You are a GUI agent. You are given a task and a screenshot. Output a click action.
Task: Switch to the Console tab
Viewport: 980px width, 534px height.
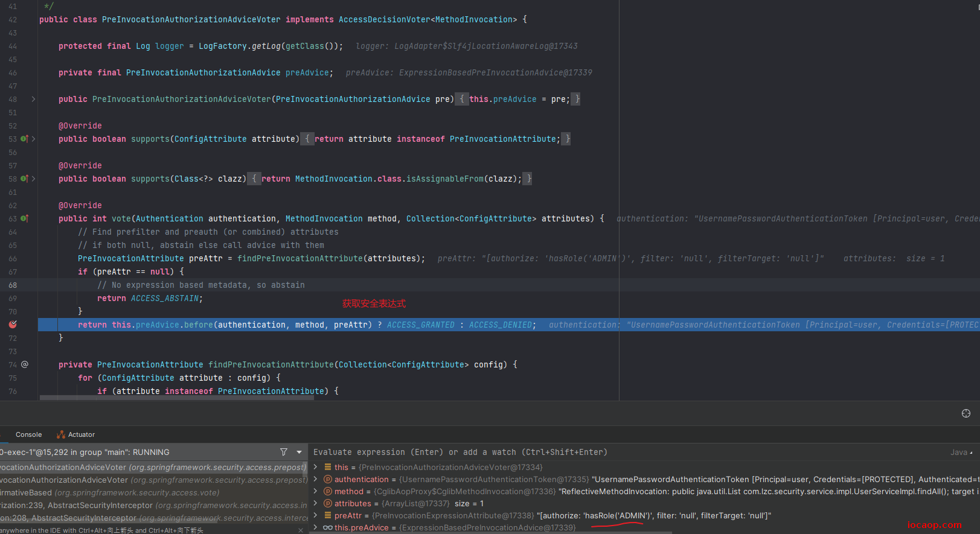(28, 434)
